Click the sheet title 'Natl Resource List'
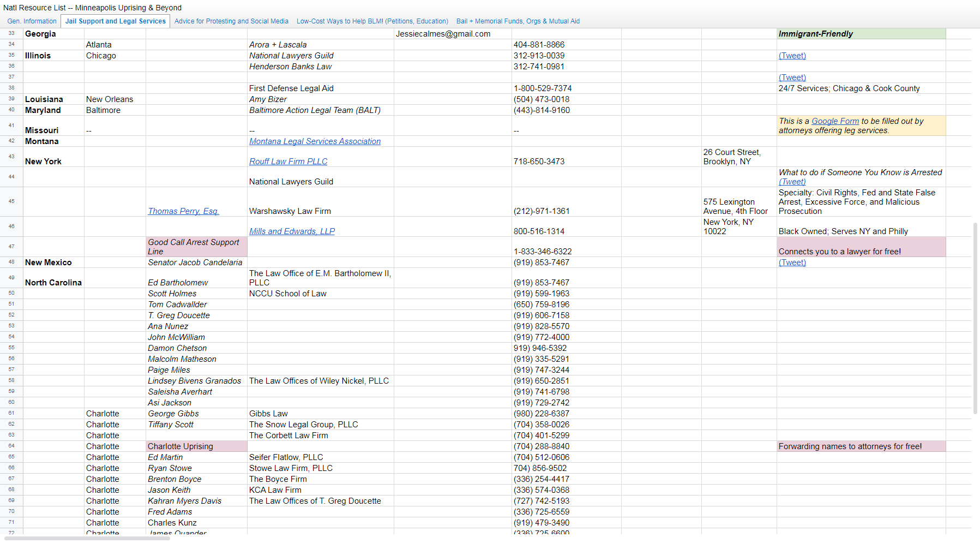 92,8
